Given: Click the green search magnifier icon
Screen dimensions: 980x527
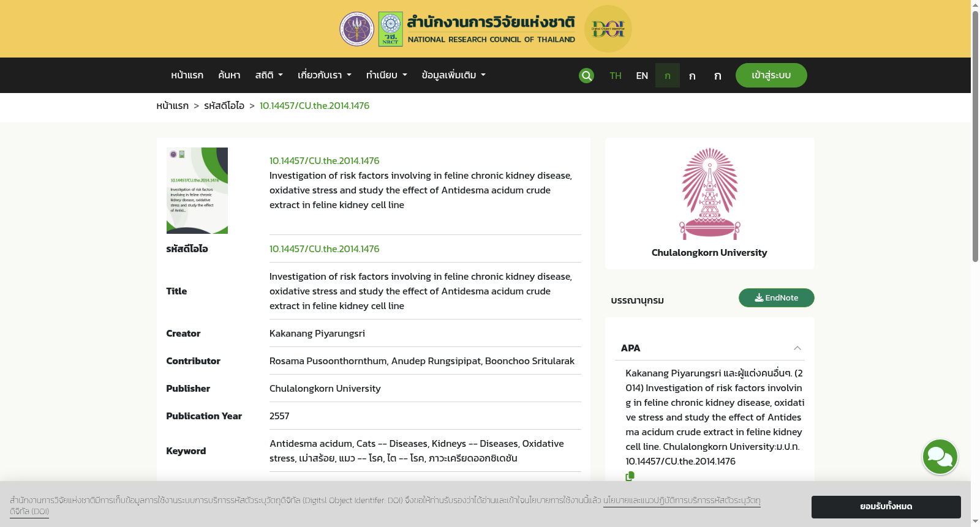Looking at the screenshot, I should 586,75.
